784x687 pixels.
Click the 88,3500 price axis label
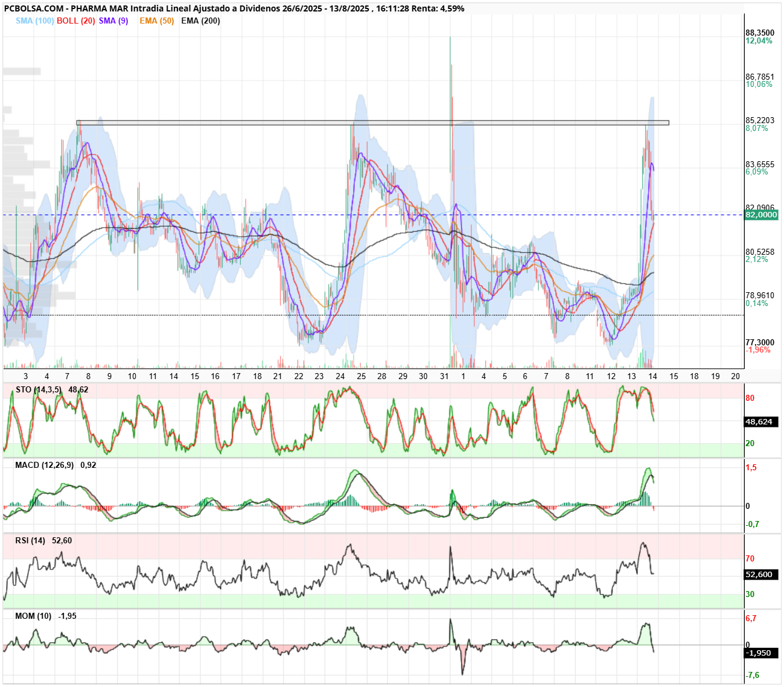coord(760,33)
